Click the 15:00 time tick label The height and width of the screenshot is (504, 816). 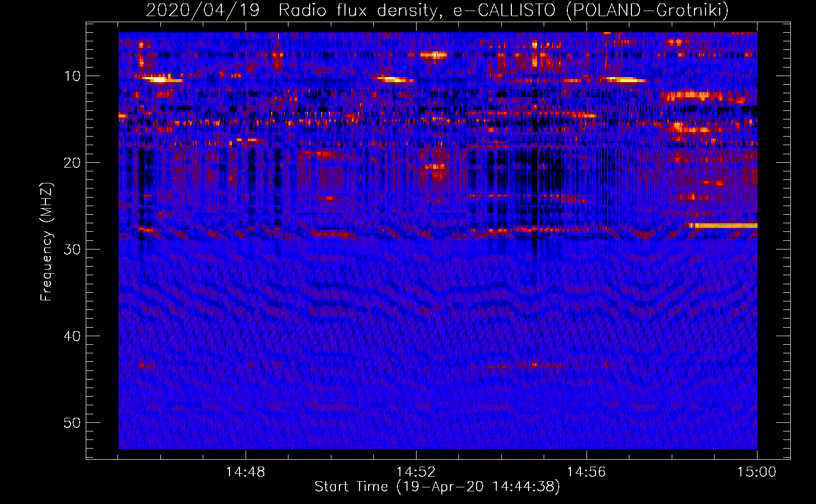click(757, 472)
